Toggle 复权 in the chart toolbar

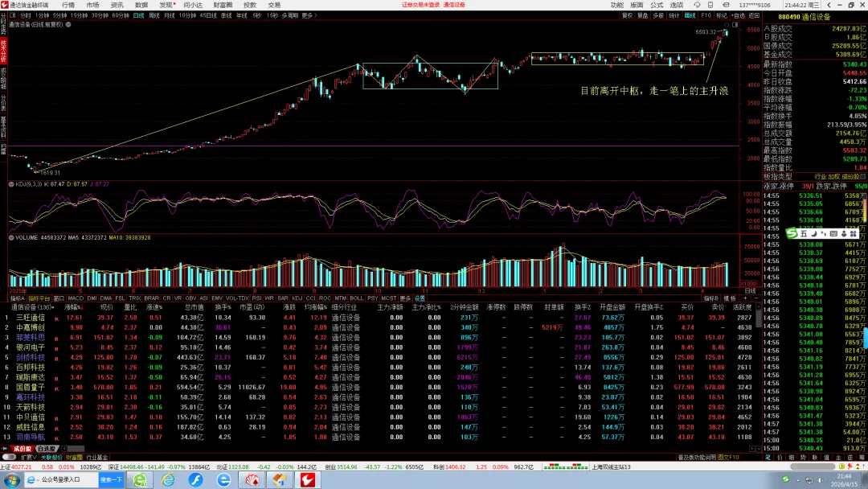coord(627,15)
